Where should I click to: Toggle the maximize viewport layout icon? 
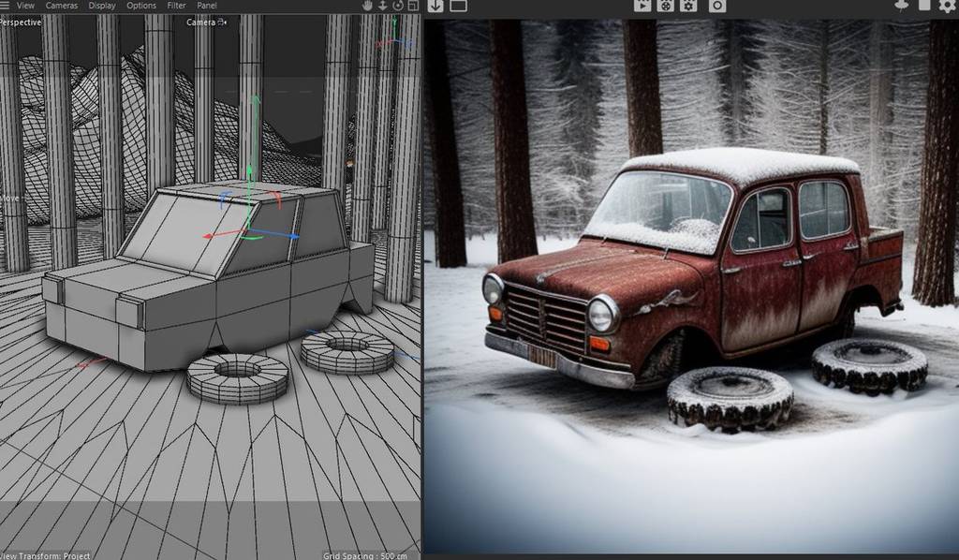[413, 6]
